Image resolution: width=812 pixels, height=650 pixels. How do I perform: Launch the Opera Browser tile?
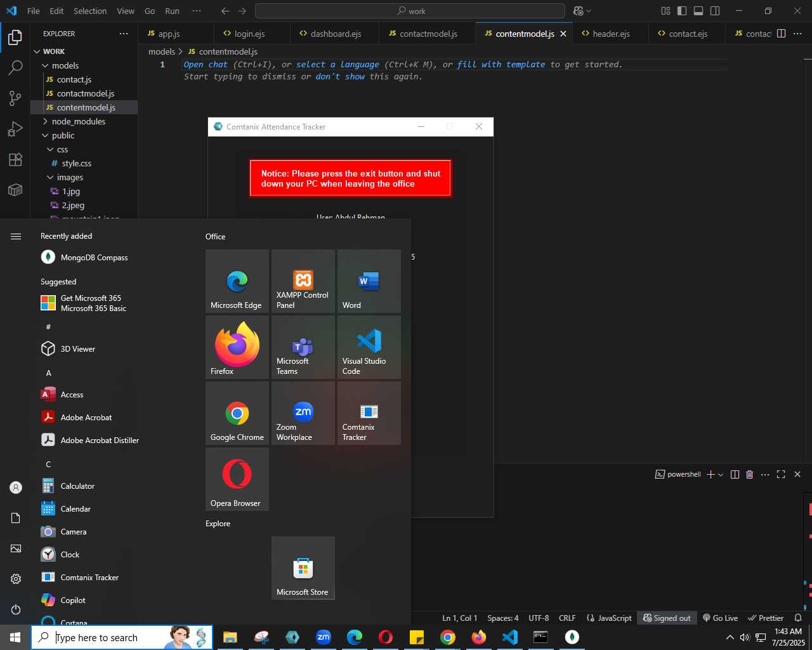pyautogui.click(x=237, y=479)
